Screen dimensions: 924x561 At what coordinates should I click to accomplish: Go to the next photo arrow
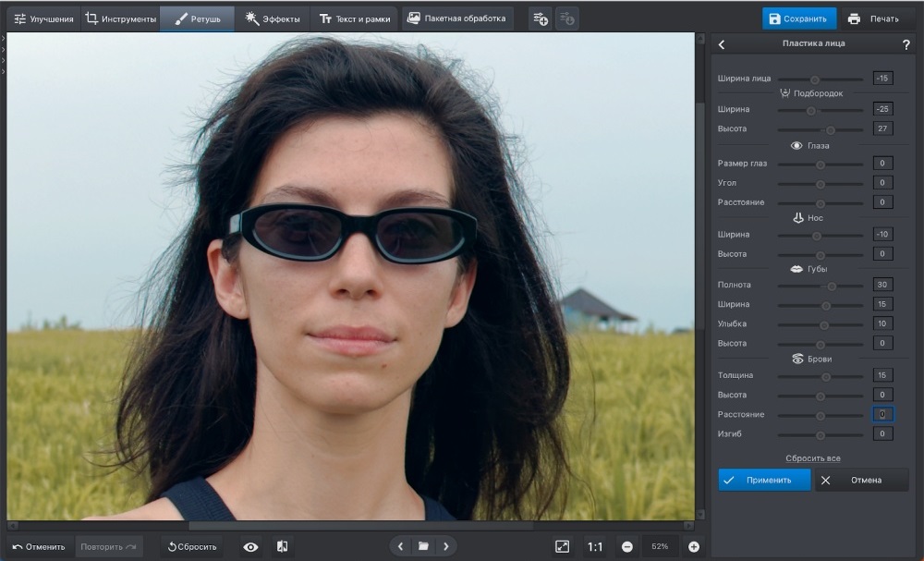446,546
